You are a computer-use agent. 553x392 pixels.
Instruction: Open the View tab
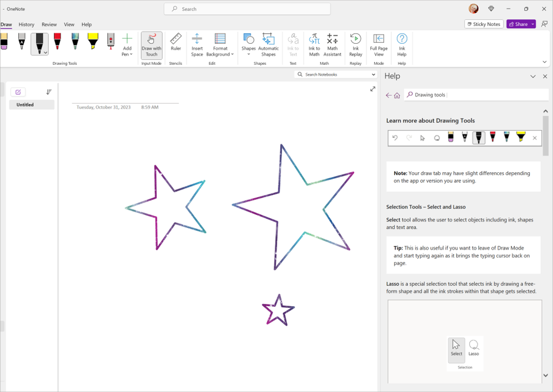69,24
